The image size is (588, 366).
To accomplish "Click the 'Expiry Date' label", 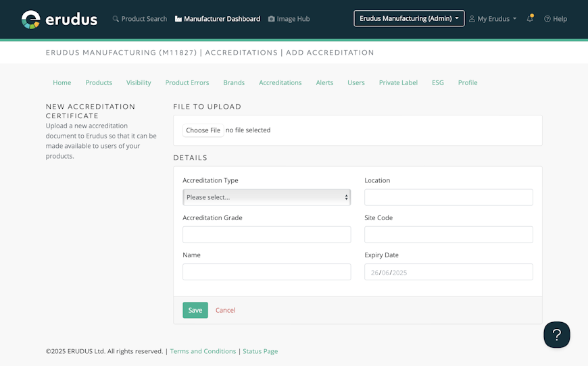I will 381,255.
